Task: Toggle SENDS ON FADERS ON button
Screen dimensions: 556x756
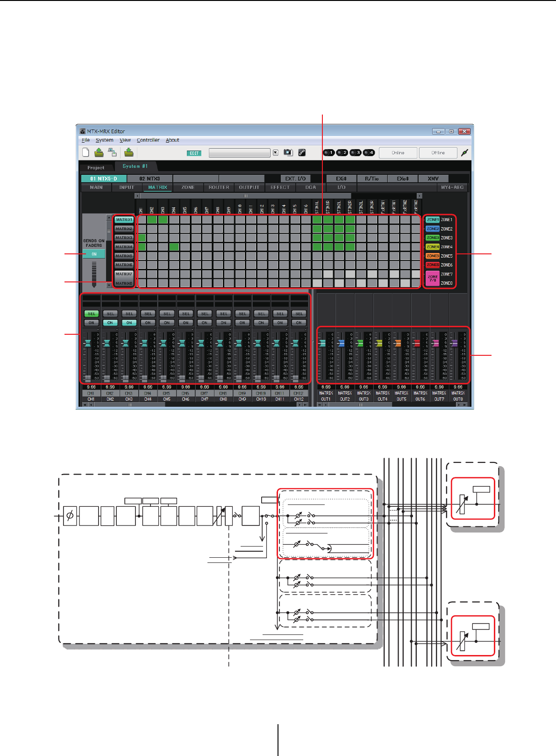Action: click(94, 254)
